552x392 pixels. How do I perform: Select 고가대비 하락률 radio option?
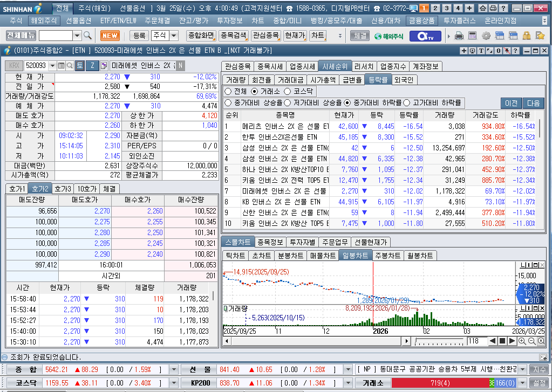click(407, 103)
